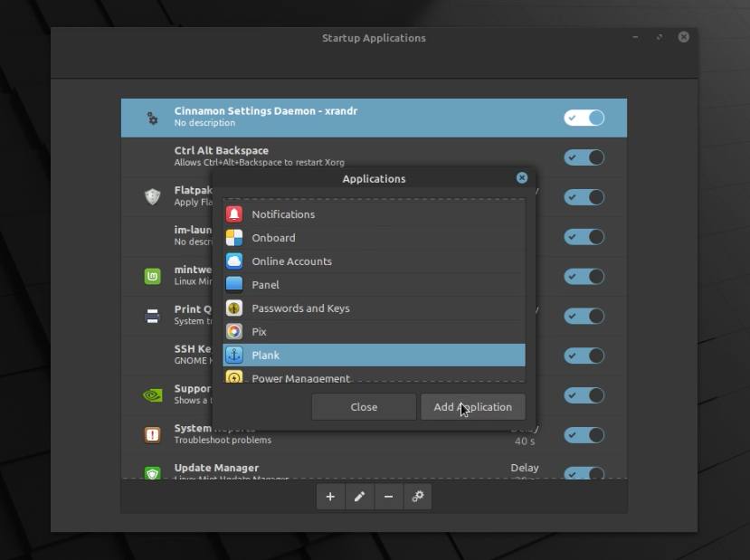Click the Flatpak shield icon
The image size is (750, 560).
152,196
